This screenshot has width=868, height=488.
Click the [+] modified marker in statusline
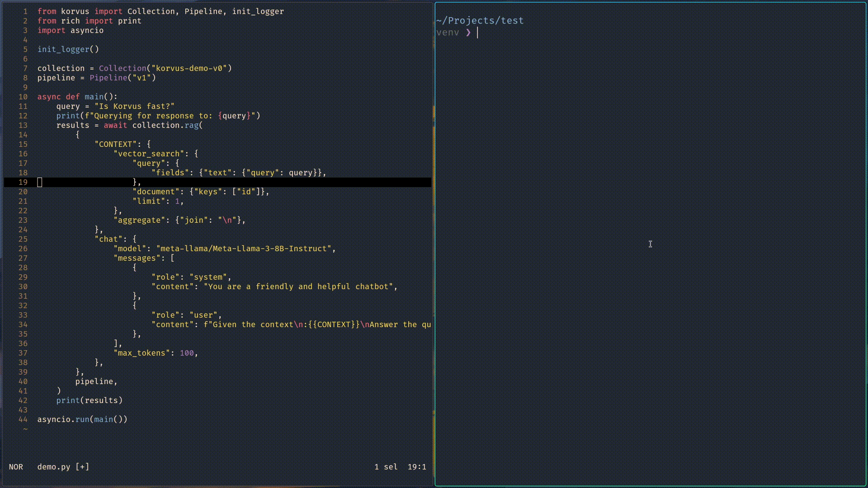pyautogui.click(x=82, y=467)
